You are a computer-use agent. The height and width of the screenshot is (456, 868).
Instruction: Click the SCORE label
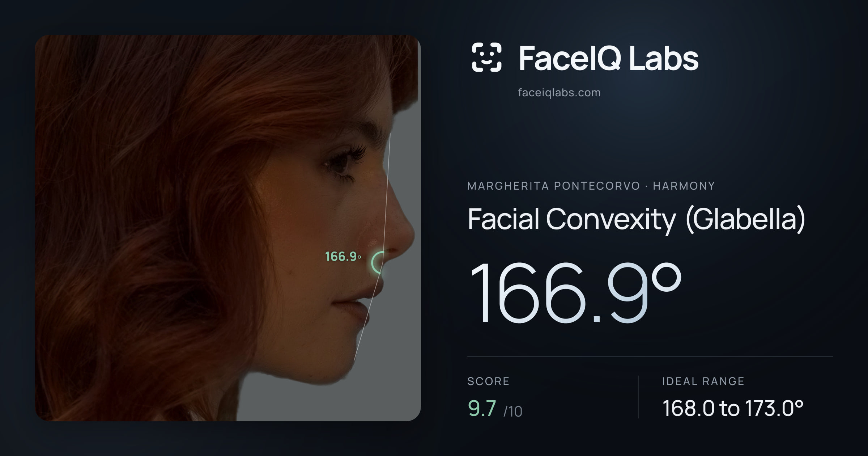click(488, 381)
